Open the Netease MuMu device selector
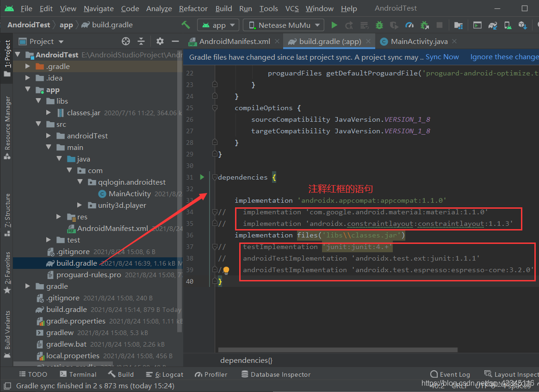This screenshot has width=539, height=392. click(x=283, y=25)
